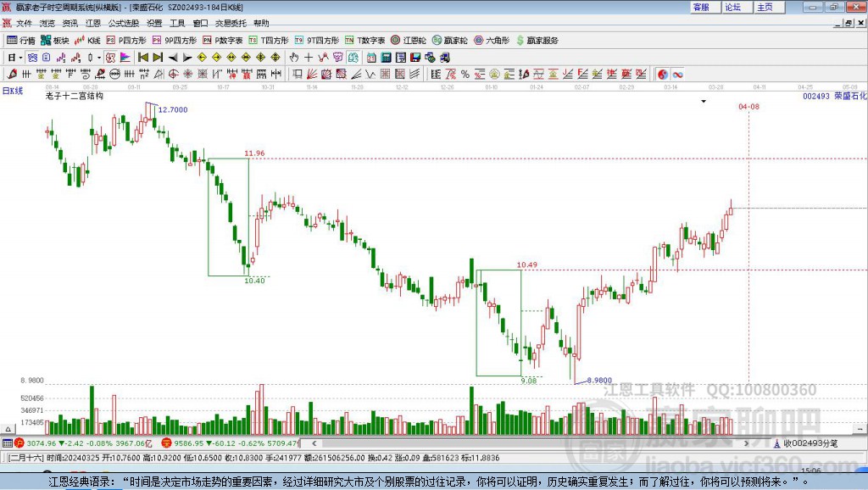868x490 pixels.
Task: Click the colored flag triangle icon
Action: pos(125,58)
